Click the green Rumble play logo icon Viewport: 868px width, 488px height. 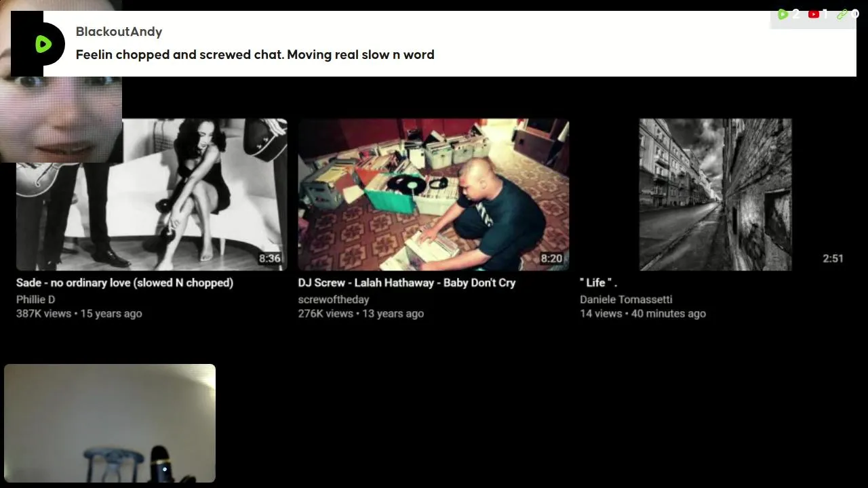(x=43, y=44)
